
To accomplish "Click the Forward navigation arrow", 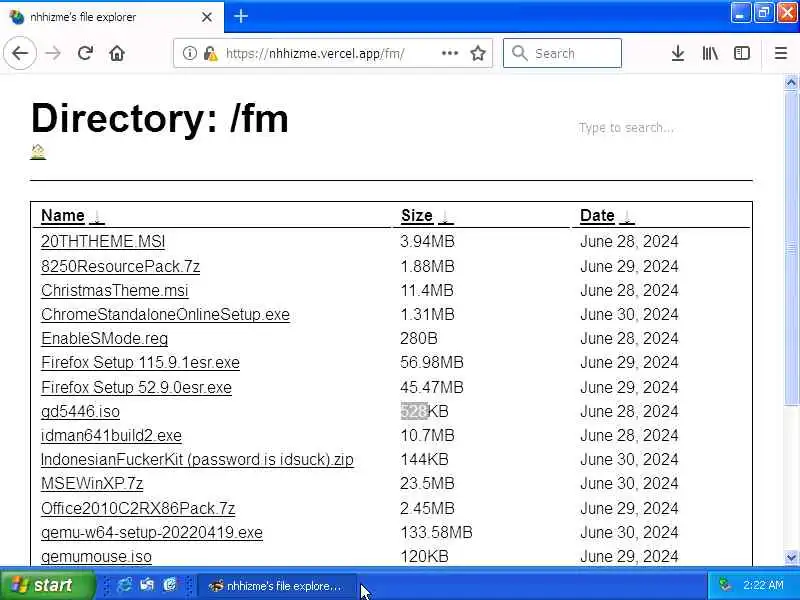I will 53,53.
